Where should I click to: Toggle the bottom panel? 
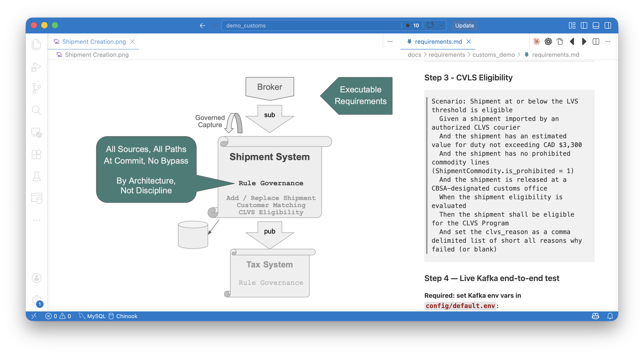596,25
